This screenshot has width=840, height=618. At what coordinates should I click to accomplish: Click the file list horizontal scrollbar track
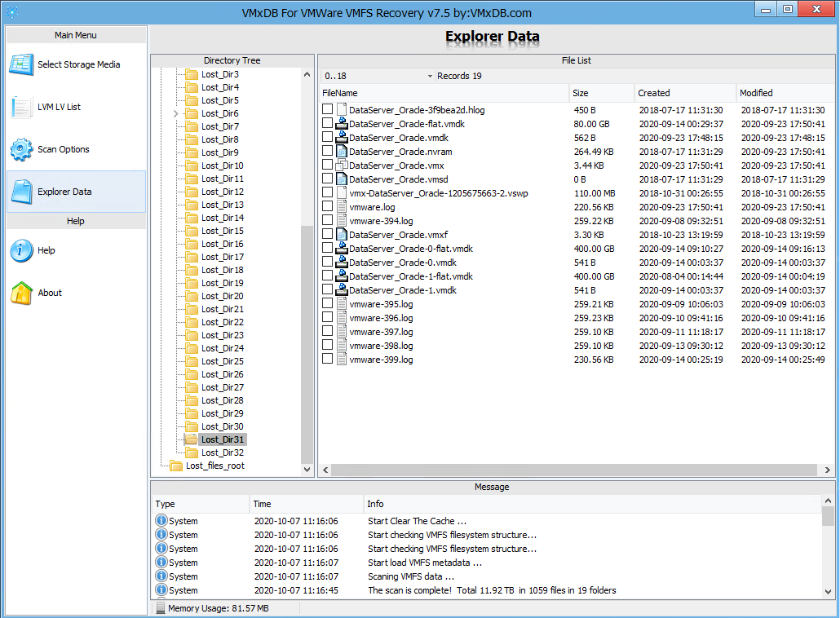coord(574,470)
